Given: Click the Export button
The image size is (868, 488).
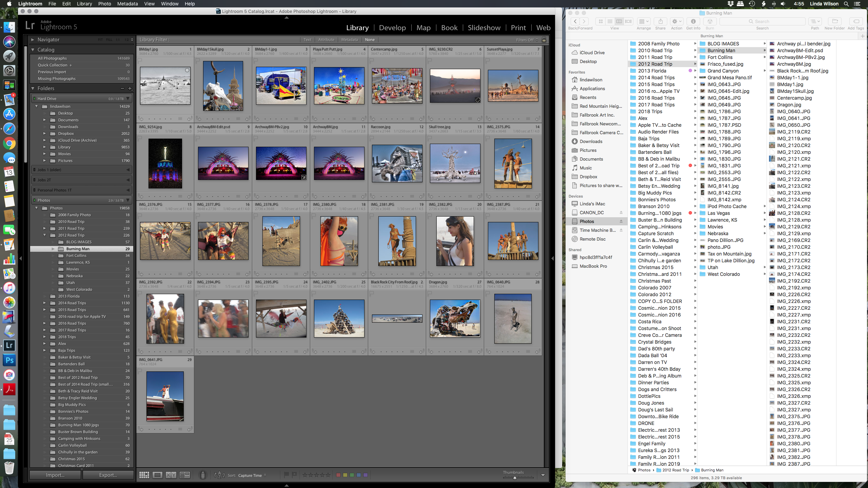Looking at the screenshot, I should (x=108, y=475).
